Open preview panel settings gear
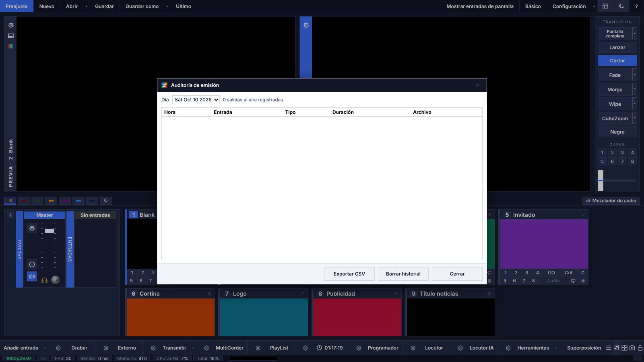The height and width of the screenshot is (362, 644). 11,25
